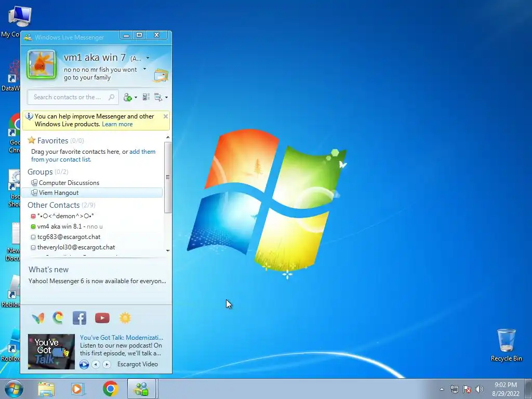Click the Favorites star icon
Viewport: 532px width, 399px height.
[x=32, y=140]
